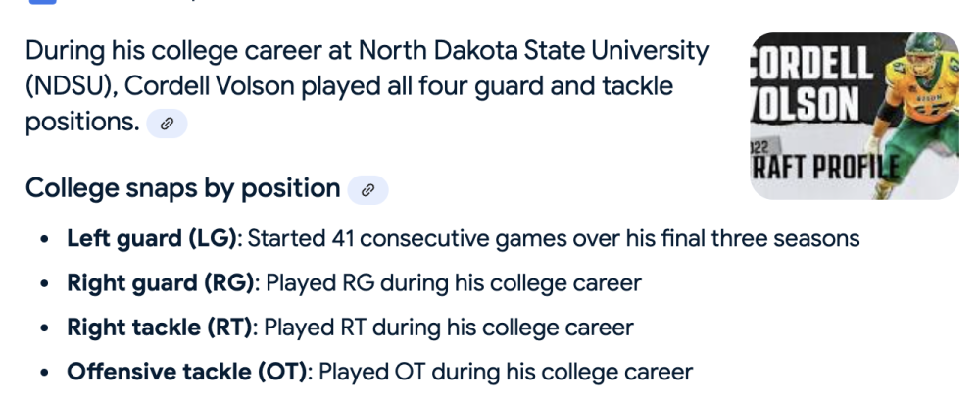Screen dimensions: 980x404
Task: Click the 'DRAFT PROFILE' text in the thumbnail
Action: (825, 167)
